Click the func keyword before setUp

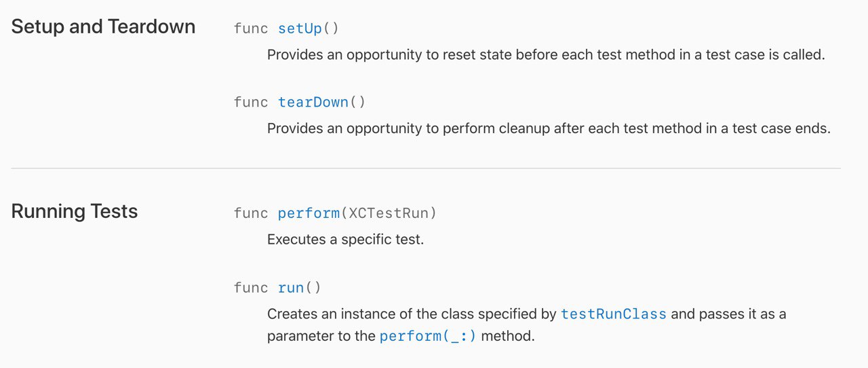251,29
